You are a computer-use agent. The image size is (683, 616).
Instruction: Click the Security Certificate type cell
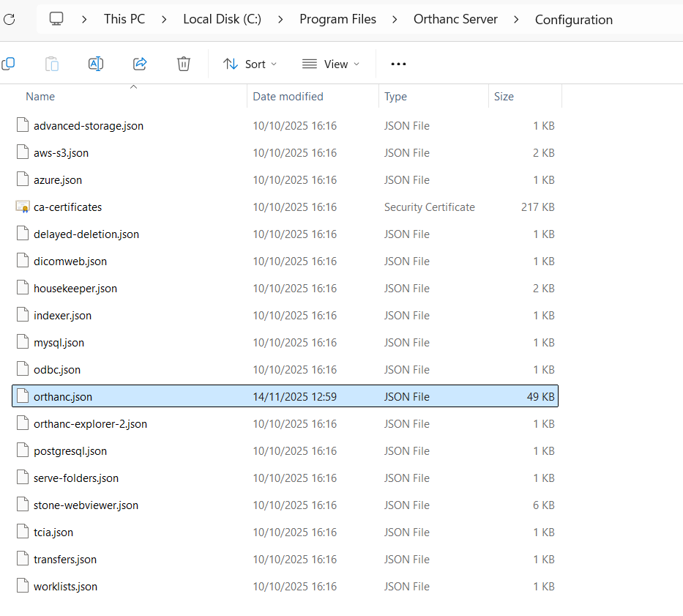[x=430, y=207]
